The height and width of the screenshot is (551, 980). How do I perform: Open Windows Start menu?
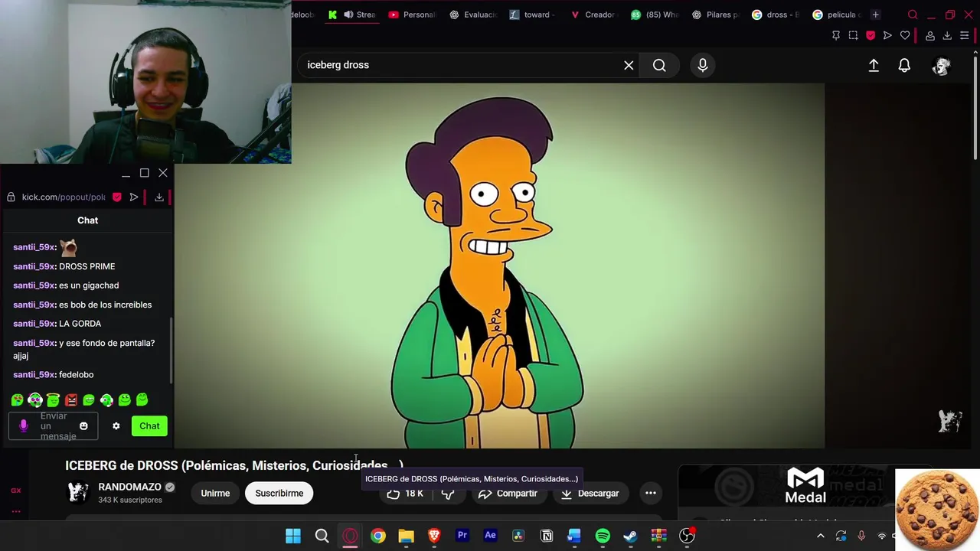[x=293, y=536]
